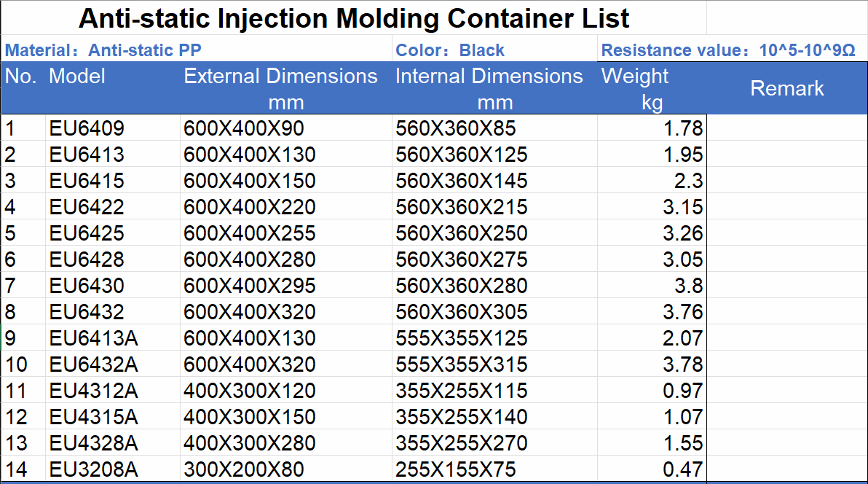Viewport: 868px width, 484px height.
Task: Select the weight value 3.15
Action: (x=682, y=208)
